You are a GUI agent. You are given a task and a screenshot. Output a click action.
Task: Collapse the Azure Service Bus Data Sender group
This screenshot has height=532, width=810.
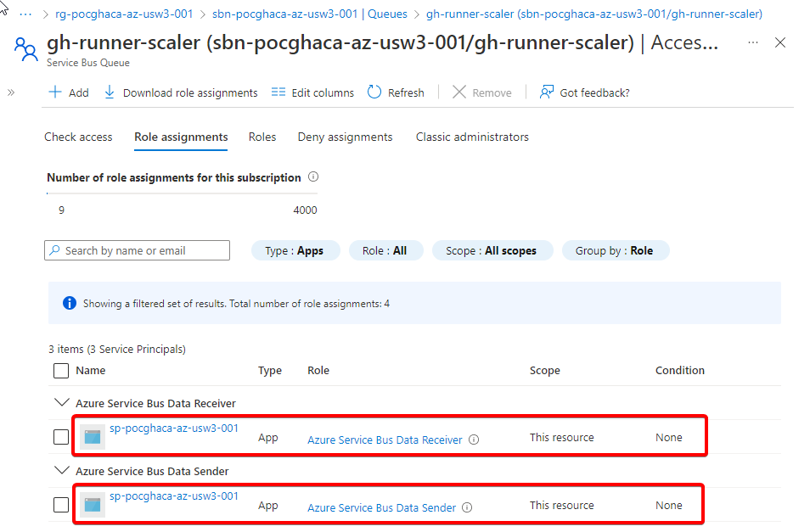click(60, 471)
